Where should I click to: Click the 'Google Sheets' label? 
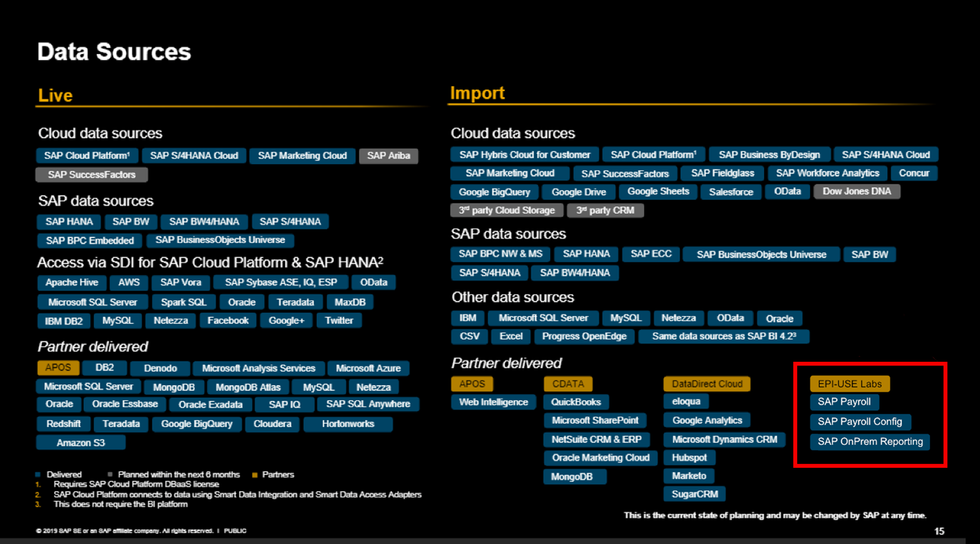(x=658, y=192)
